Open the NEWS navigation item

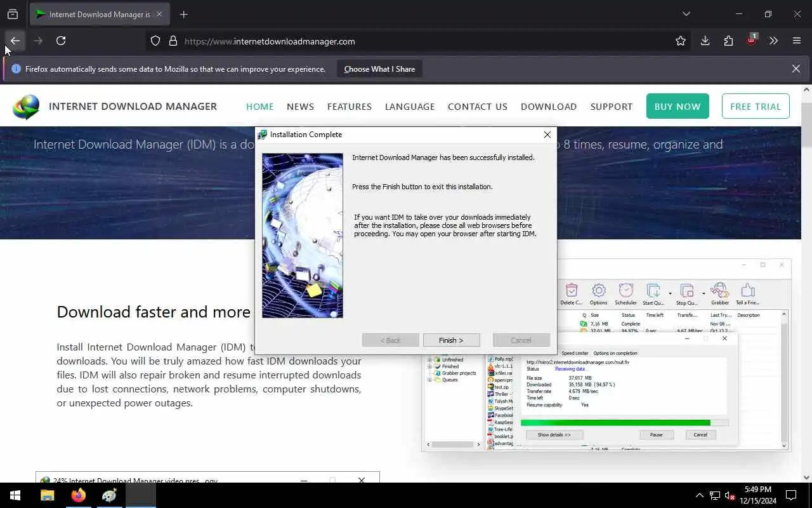[300, 107]
